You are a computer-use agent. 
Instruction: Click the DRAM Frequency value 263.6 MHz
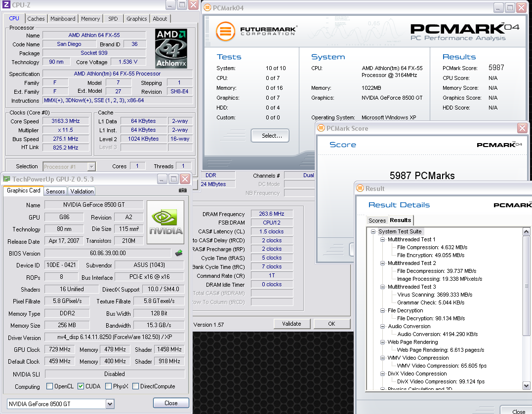click(272, 214)
